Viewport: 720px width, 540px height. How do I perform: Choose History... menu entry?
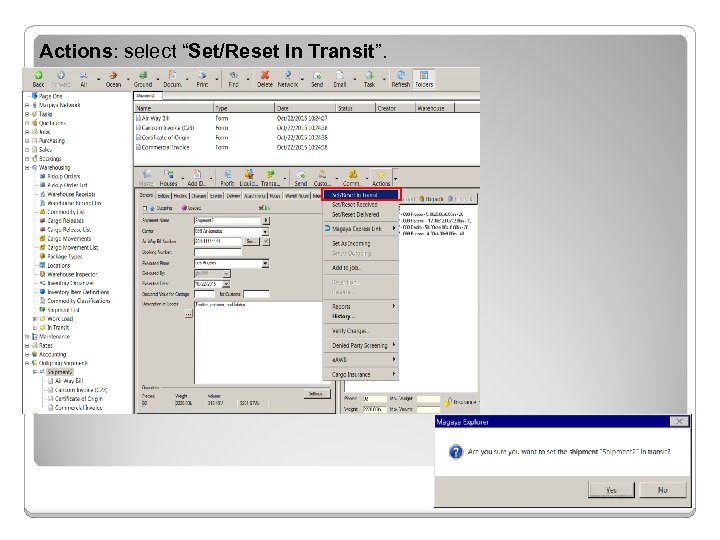360,316
